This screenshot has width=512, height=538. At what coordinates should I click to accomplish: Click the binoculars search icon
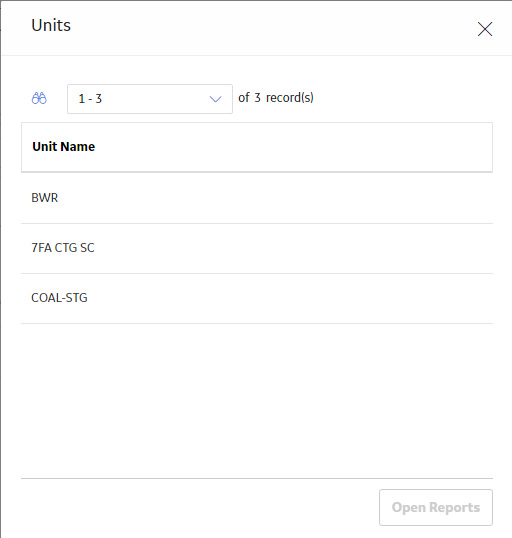click(39, 98)
